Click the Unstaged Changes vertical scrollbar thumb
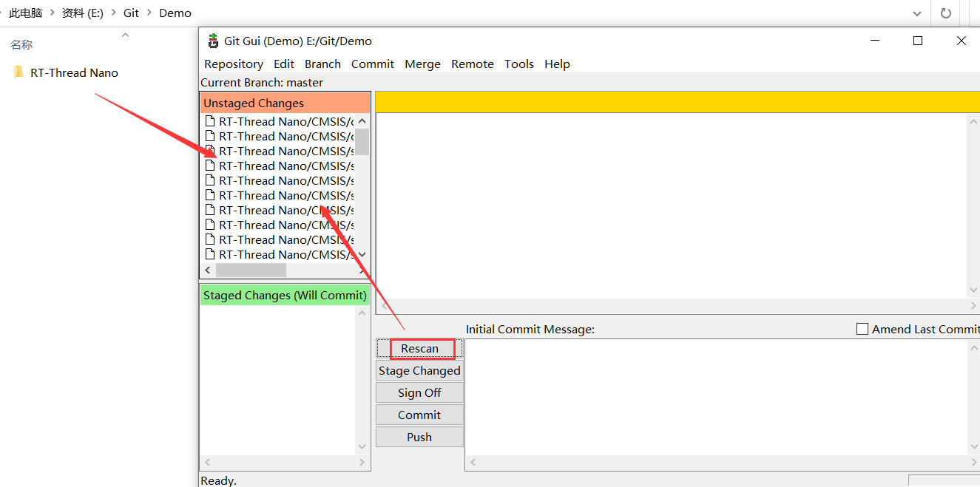This screenshot has height=487, width=980. coord(362,141)
